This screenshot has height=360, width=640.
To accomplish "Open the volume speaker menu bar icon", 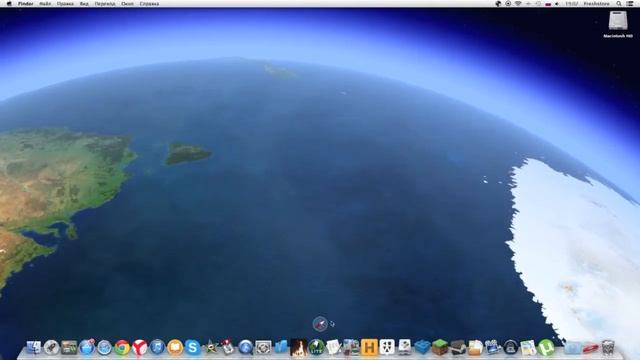I will coord(557,4).
